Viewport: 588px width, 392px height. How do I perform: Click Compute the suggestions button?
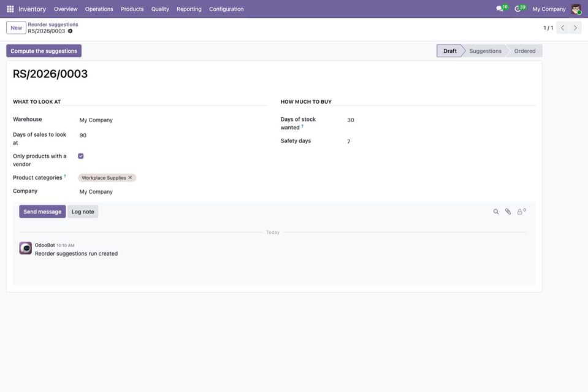pos(44,51)
